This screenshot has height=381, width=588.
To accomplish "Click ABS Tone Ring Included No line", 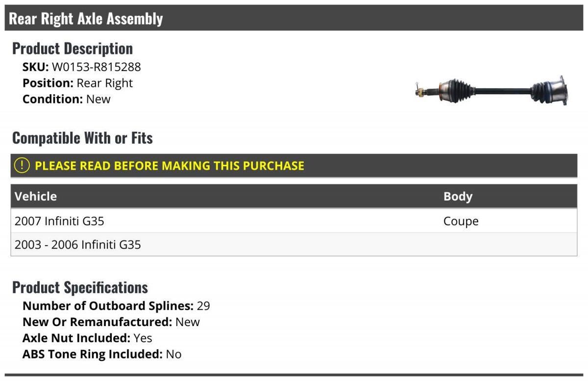I will (102, 354).
